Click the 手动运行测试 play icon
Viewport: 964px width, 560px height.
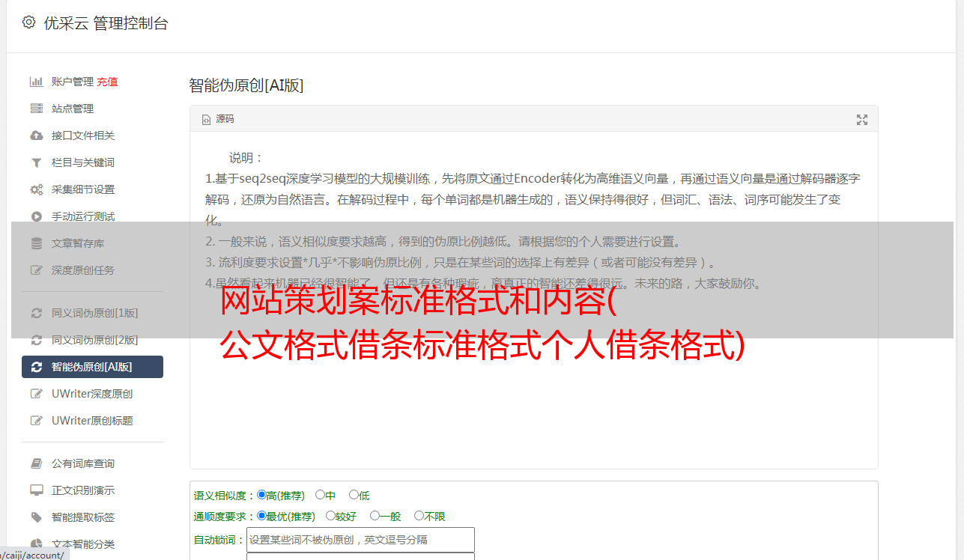[36, 216]
